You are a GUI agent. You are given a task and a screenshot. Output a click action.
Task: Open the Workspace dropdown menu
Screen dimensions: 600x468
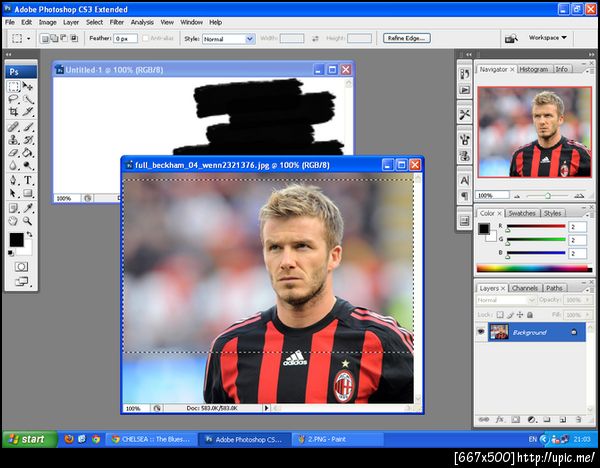pyautogui.click(x=548, y=38)
